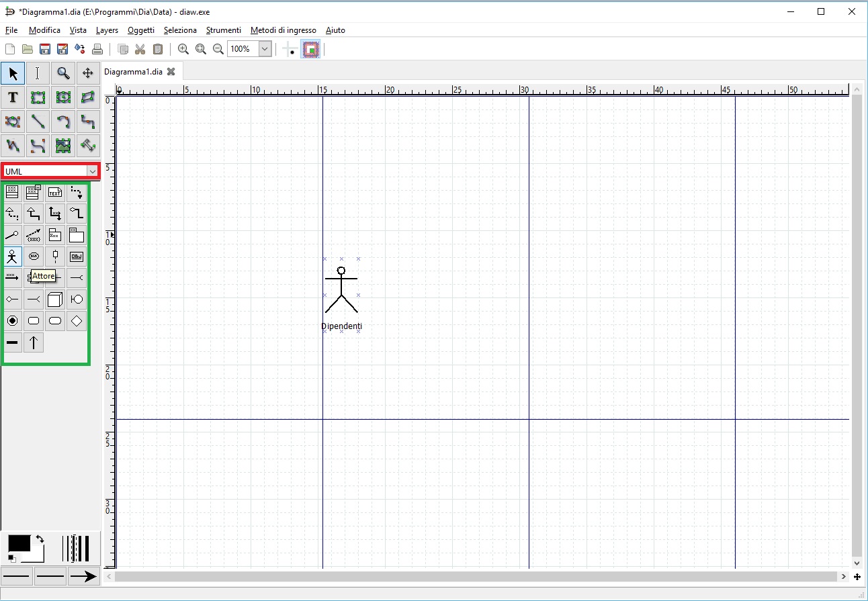Close the Diagramma1.dia tab
The image size is (868, 601).
(171, 71)
